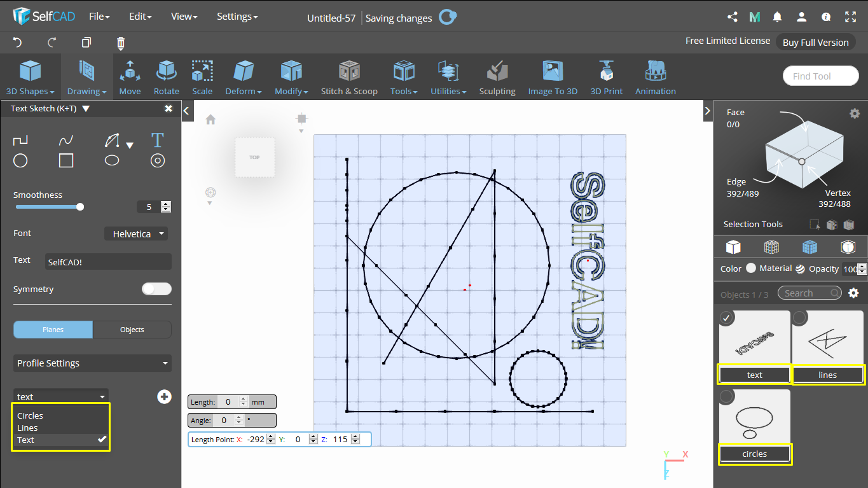This screenshot has width=868, height=488.
Task: Open the Utilities dropdown
Action: [448, 78]
